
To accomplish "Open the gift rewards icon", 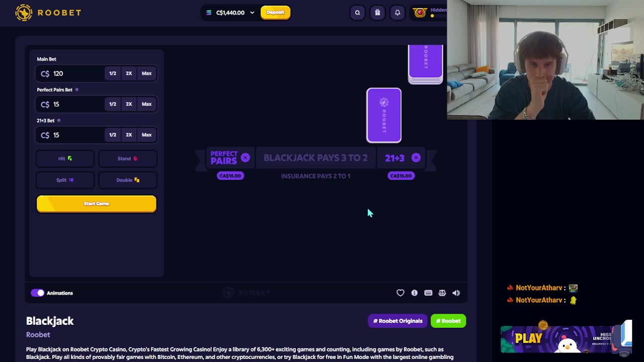I will pyautogui.click(x=377, y=13).
